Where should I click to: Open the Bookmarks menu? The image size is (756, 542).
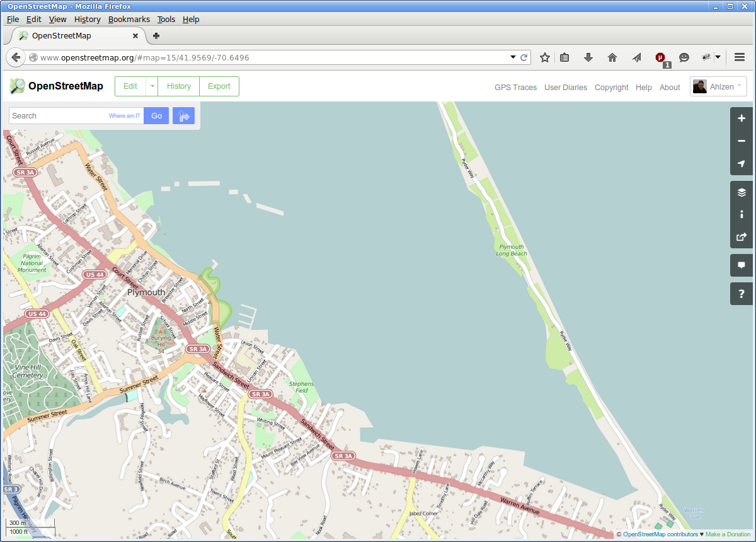click(129, 20)
